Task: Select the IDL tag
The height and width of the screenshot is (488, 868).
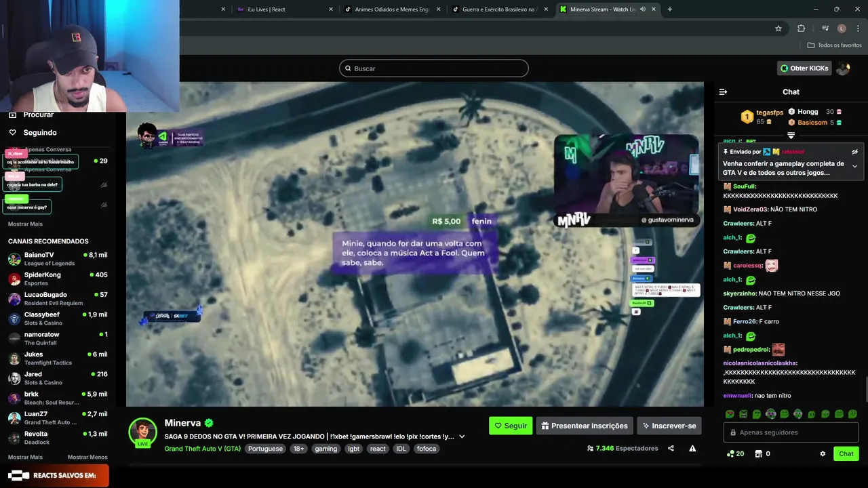Action: click(x=401, y=449)
